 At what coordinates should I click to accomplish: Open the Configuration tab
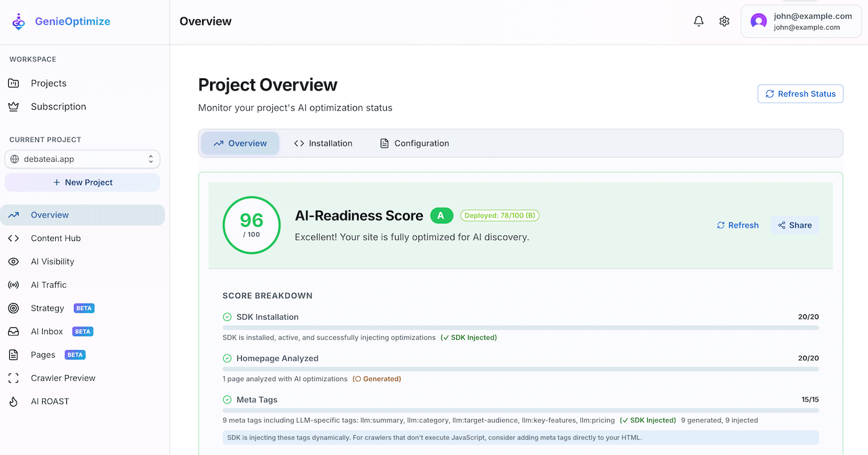pos(414,143)
